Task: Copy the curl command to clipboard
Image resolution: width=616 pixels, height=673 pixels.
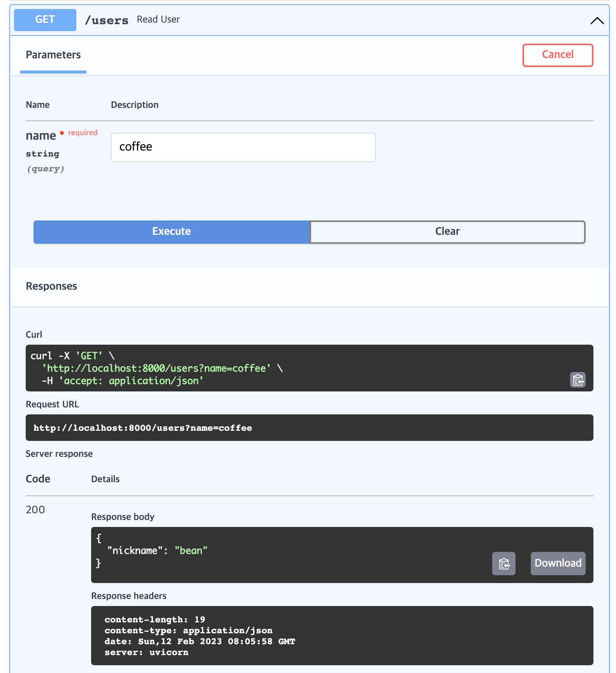Action: tap(578, 380)
